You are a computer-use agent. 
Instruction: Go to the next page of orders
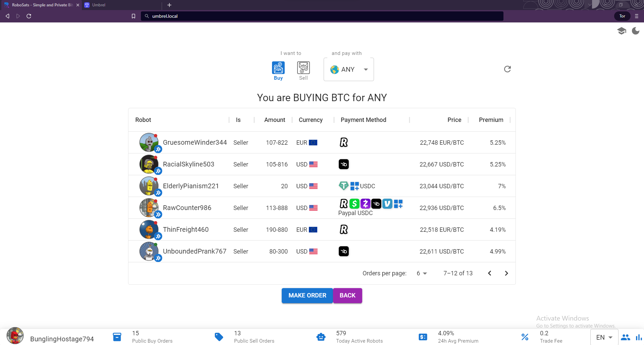506,273
